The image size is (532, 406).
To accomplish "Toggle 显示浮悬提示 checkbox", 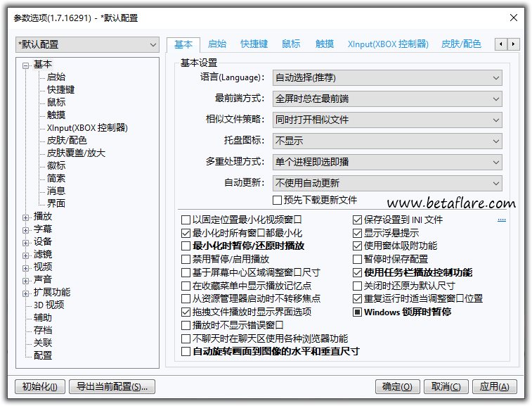I will click(x=358, y=233).
